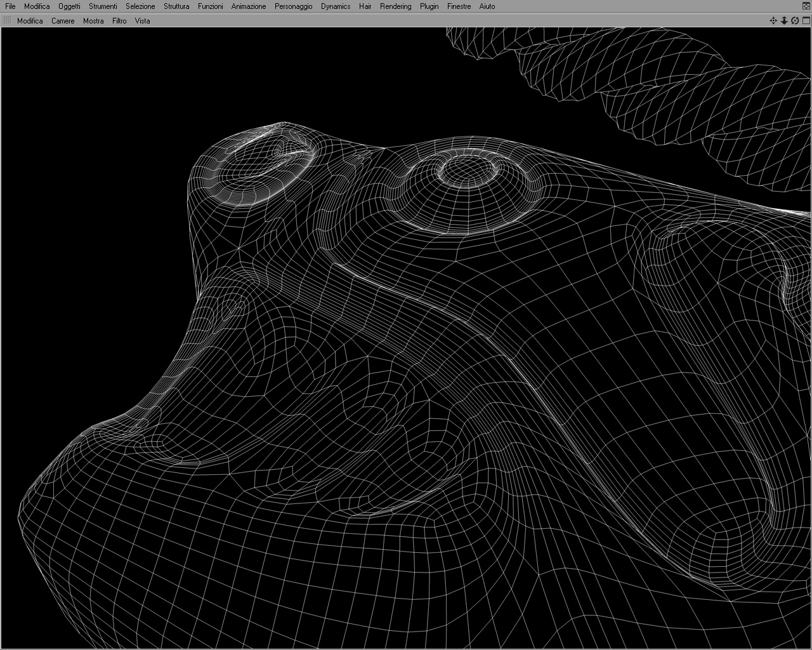Open the Dynamics menu

[x=336, y=6]
